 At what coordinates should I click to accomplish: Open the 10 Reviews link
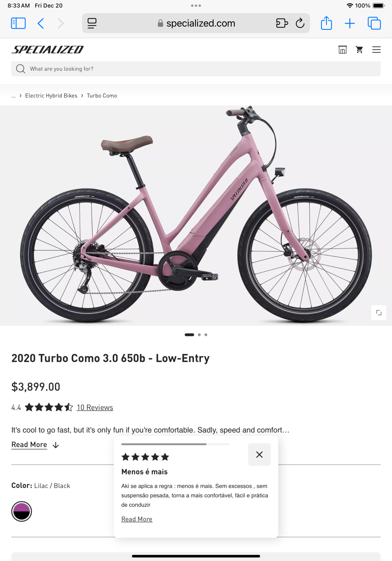coord(95,407)
